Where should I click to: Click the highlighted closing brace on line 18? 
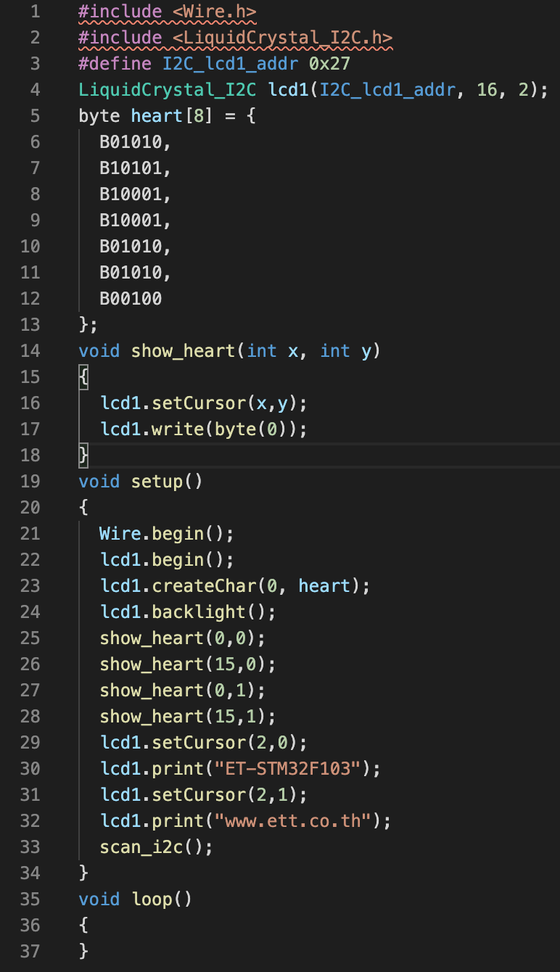point(83,456)
